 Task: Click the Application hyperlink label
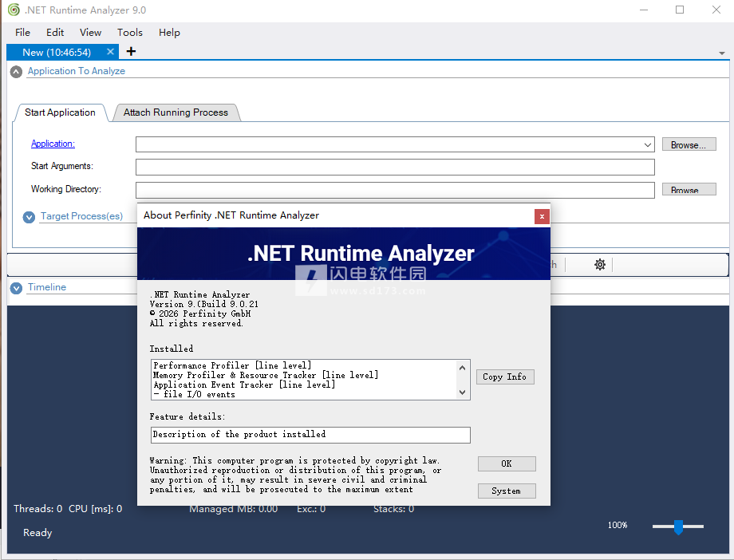coord(53,144)
